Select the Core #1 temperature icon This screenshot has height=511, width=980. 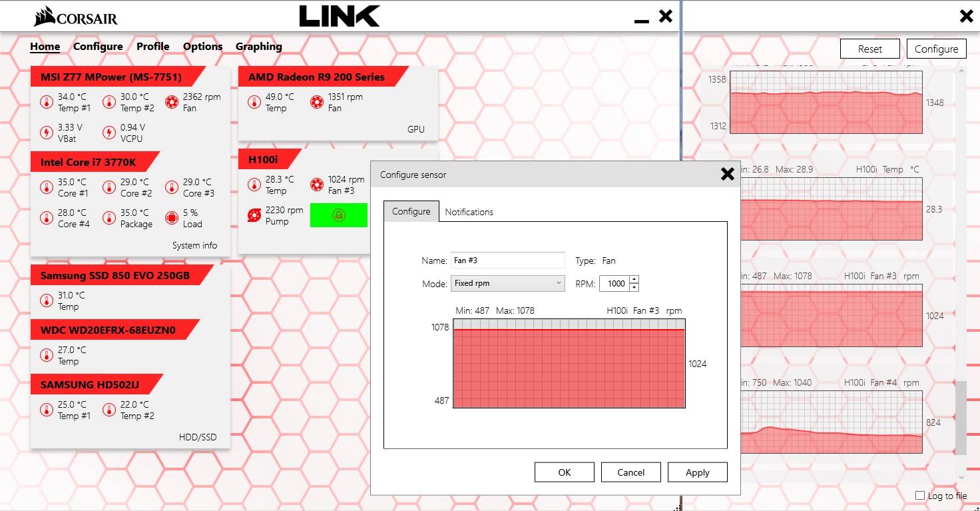(47, 187)
